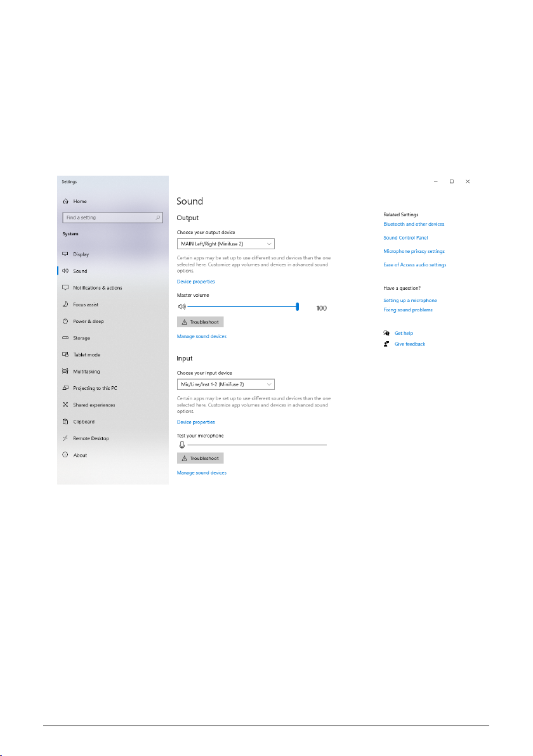This screenshot has height=756, width=533.
Task: Click the Power & sleep icon
Action: 65,321
